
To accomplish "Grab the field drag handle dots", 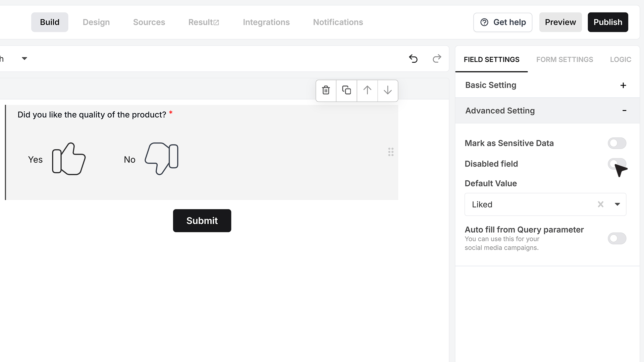I will 391,152.
